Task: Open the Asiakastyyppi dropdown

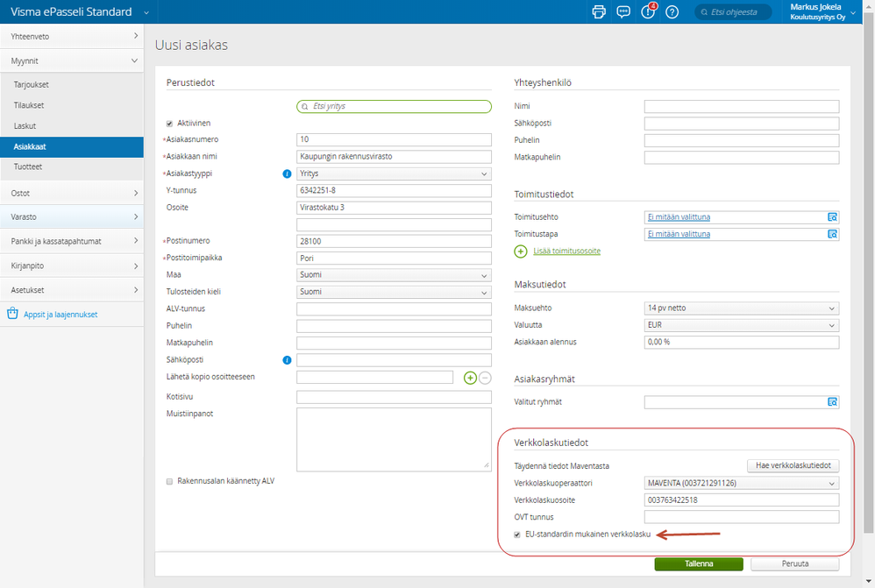Action: [394, 174]
